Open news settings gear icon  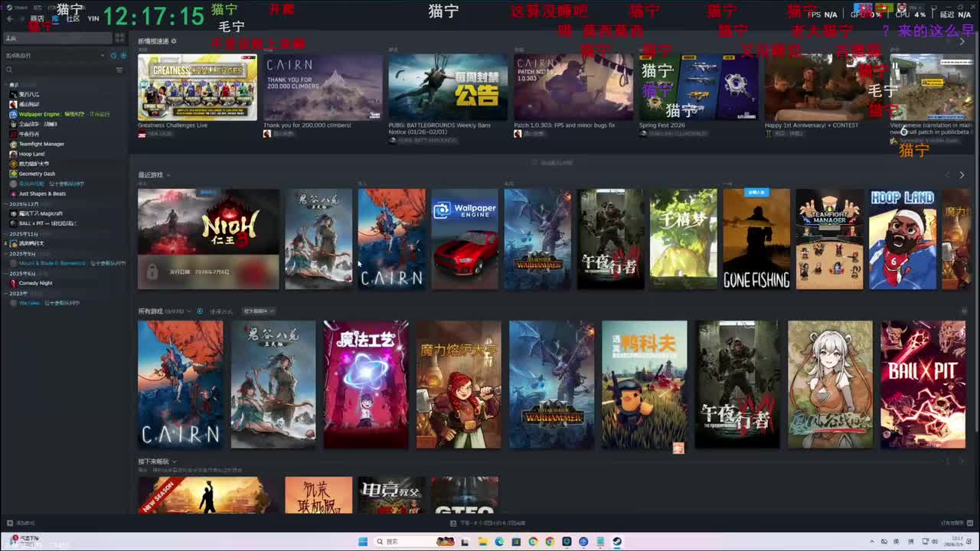[174, 41]
